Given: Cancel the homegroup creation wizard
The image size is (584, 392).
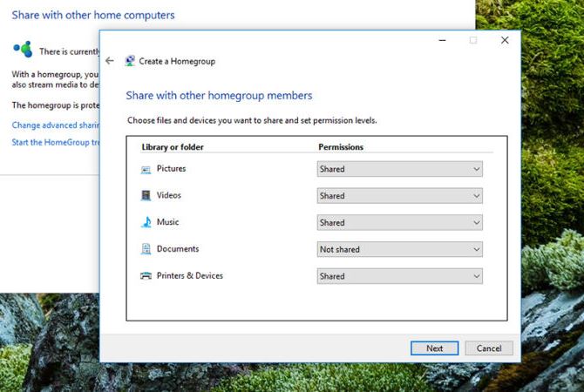Looking at the screenshot, I should tap(489, 348).
